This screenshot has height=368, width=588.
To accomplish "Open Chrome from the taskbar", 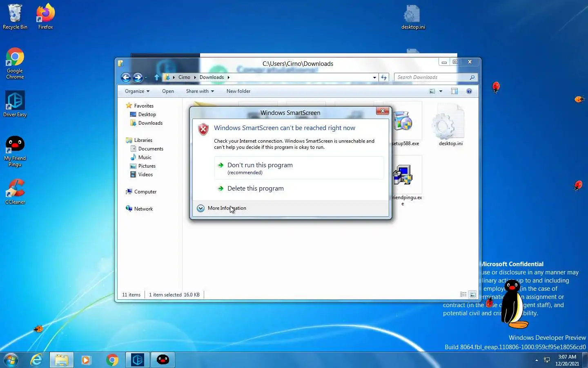I will 112,360.
